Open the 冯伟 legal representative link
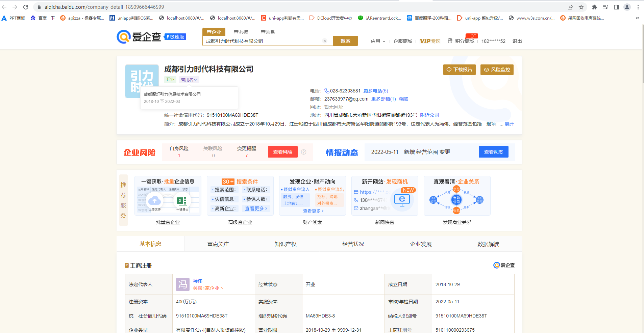This screenshot has width=644, height=333. [x=198, y=281]
